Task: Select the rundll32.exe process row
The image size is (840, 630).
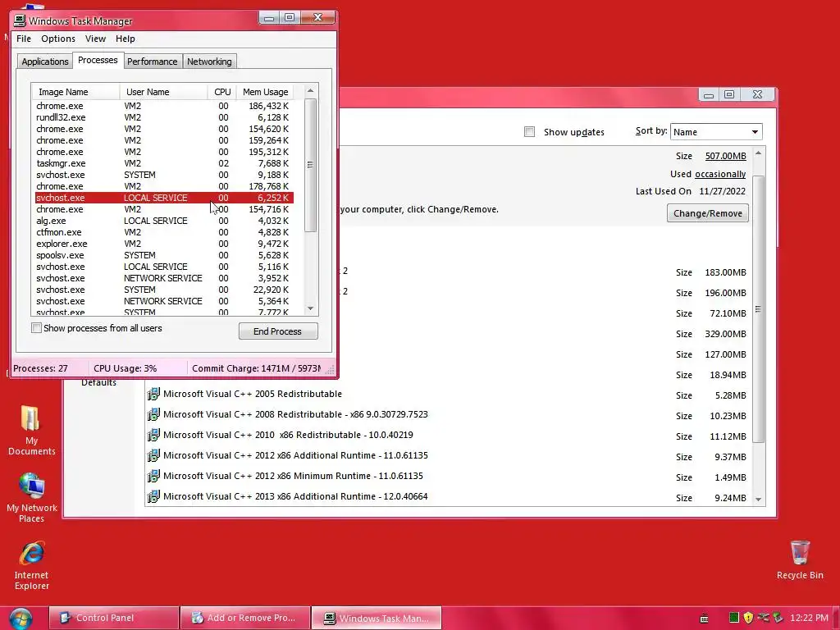Action: point(164,117)
